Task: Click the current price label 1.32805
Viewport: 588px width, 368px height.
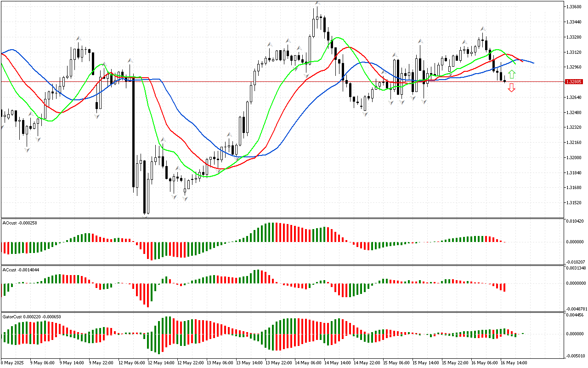Action: pos(575,81)
